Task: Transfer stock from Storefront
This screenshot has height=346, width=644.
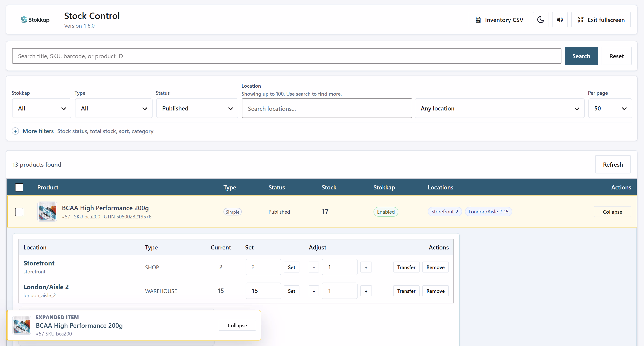Action: (406, 267)
